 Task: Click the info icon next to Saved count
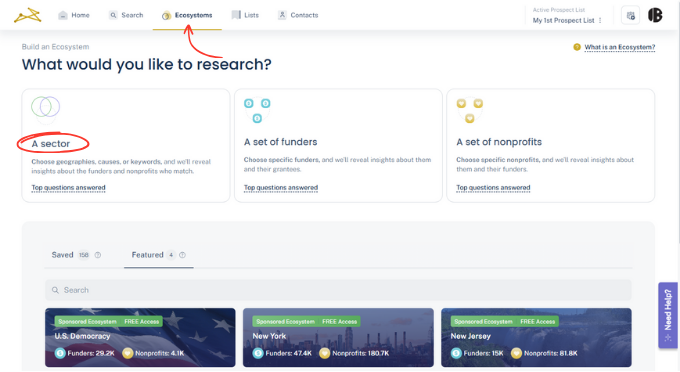click(x=98, y=255)
